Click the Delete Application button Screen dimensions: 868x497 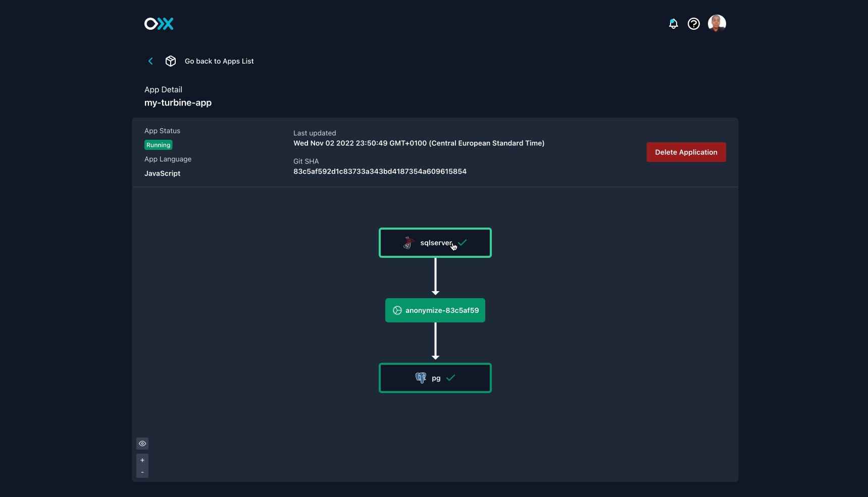coord(686,152)
